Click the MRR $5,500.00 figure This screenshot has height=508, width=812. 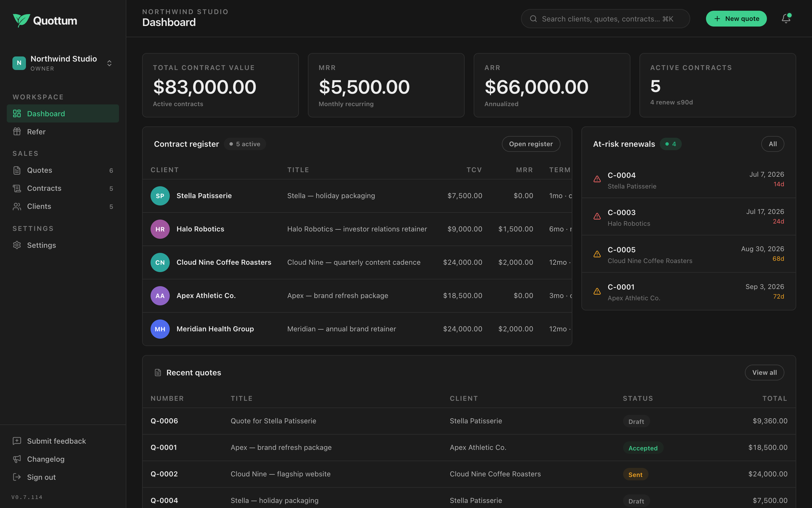[x=364, y=87]
